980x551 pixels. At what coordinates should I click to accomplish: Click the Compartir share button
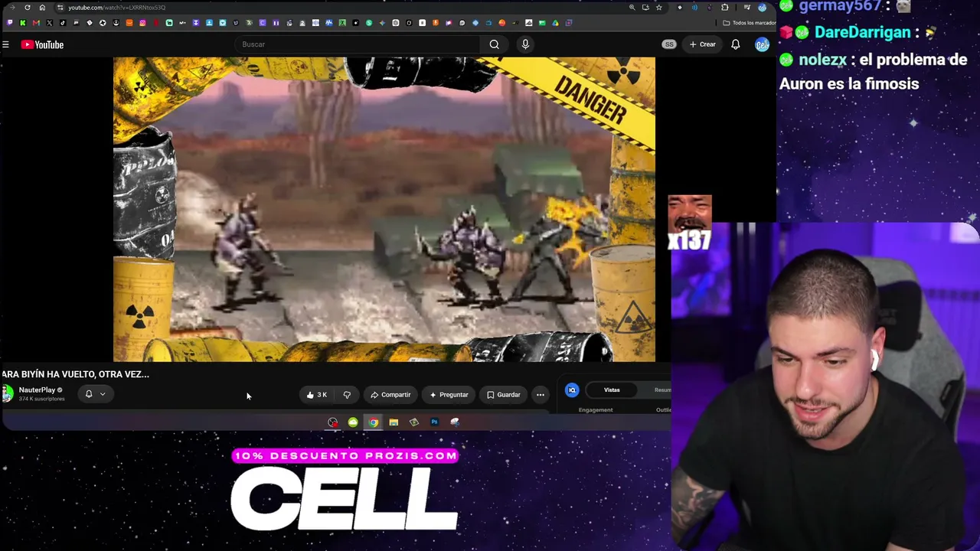(x=390, y=395)
